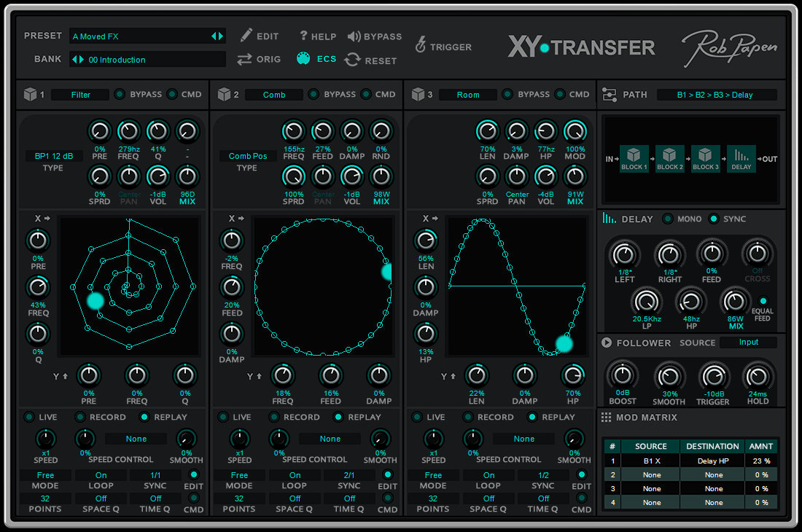This screenshot has width=802, height=532.
Task: Open the SPEED CONTROL None dropdown in Block 1
Action: (x=135, y=438)
